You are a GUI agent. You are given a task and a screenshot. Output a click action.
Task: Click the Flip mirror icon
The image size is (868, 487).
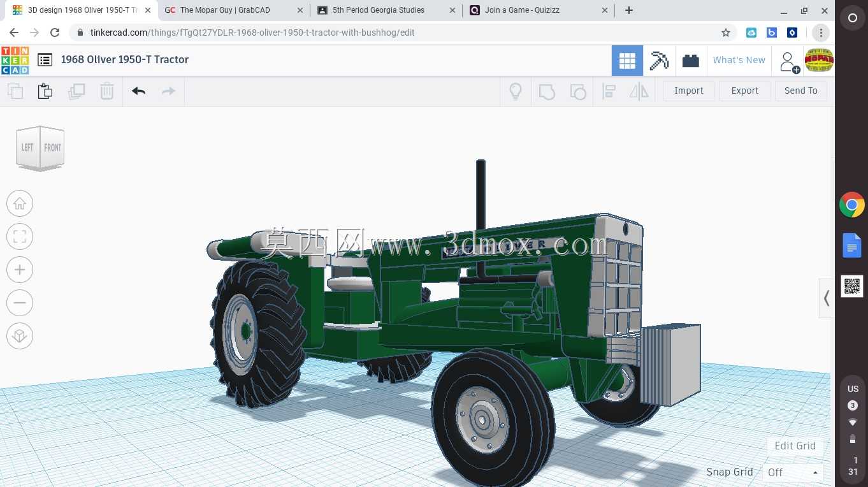(639, 91)
